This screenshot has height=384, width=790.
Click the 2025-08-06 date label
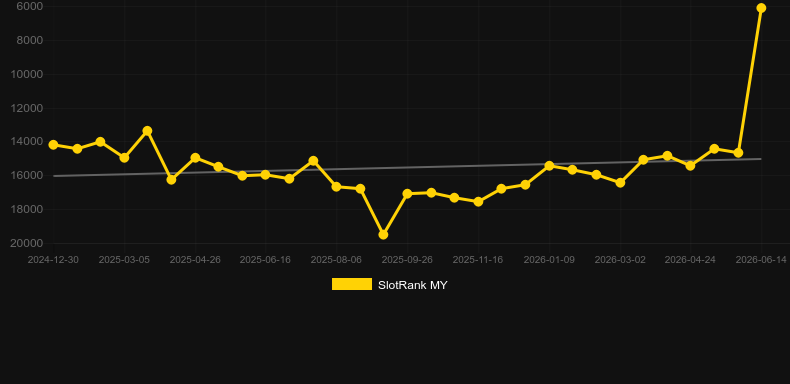click(336, 260)
